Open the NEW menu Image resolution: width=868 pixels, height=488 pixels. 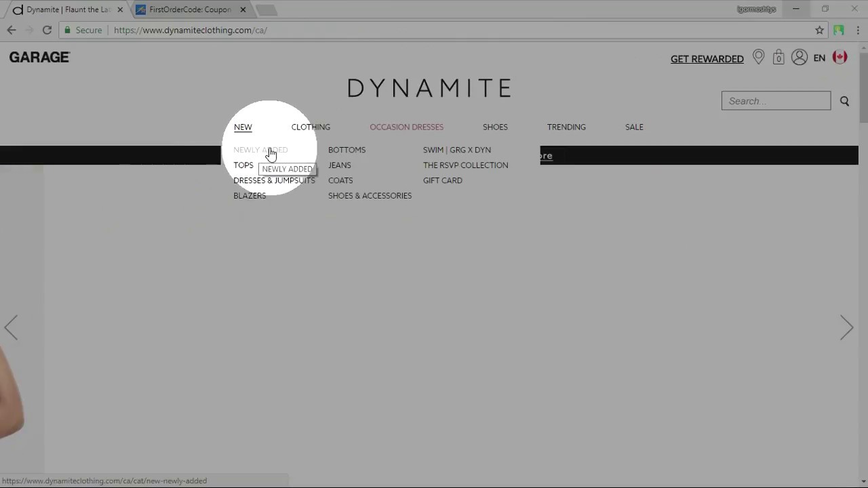click(243, 127)
